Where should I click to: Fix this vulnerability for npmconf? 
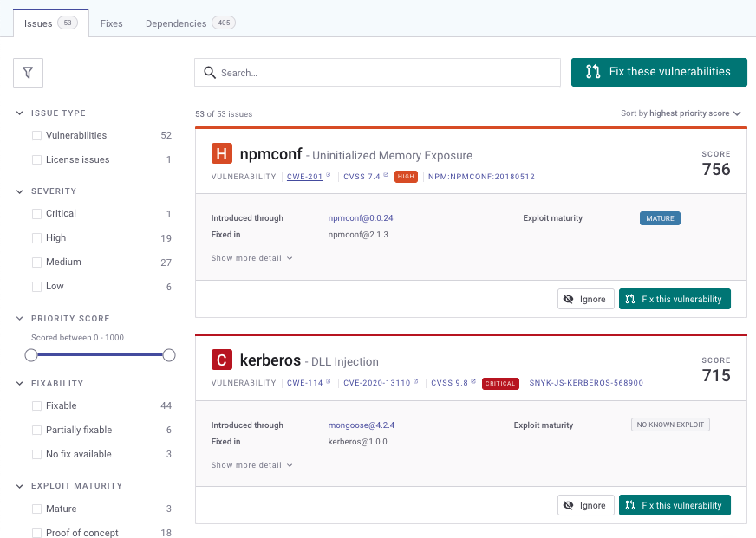pos(675,299)
